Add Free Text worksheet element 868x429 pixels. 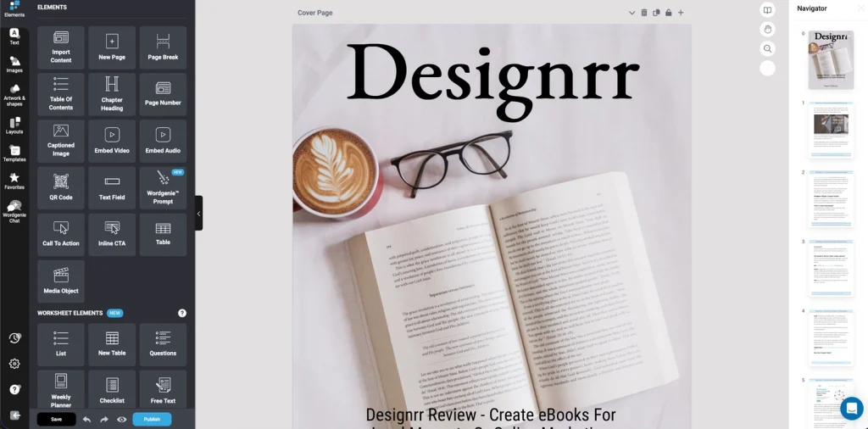(163, 390)
